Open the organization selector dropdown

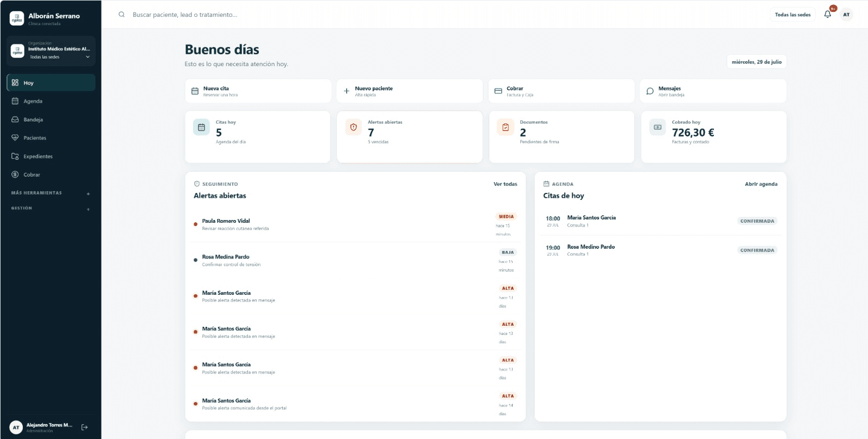pos(51,51)
